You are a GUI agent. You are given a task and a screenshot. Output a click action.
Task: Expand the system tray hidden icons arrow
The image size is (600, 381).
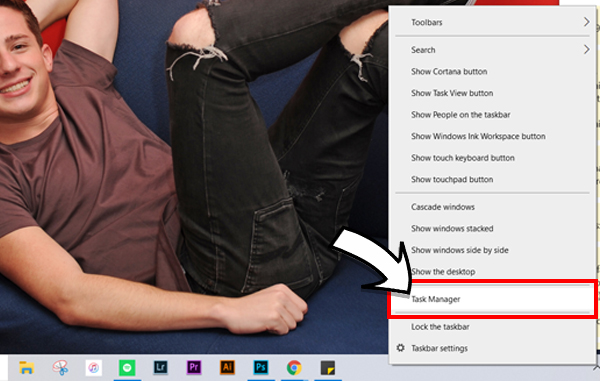pos(596,368)
